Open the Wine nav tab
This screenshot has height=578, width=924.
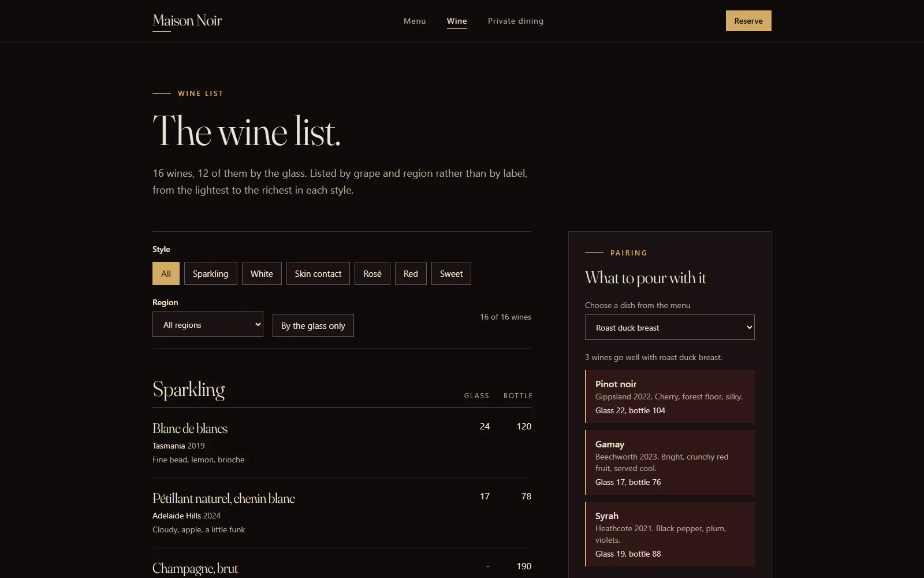(x=457, y=21)
